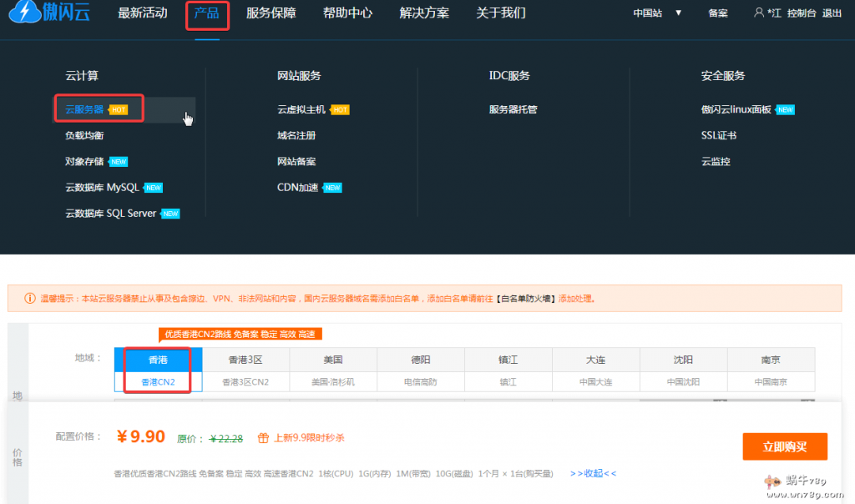Select the 德阳 region tab

[421, 359]
